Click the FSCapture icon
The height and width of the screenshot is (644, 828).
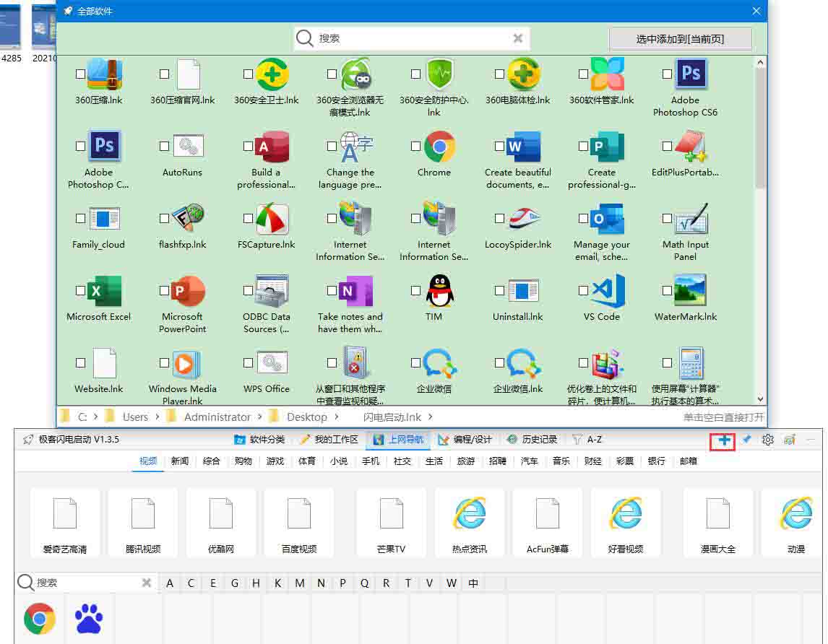(x=272, y=218)
